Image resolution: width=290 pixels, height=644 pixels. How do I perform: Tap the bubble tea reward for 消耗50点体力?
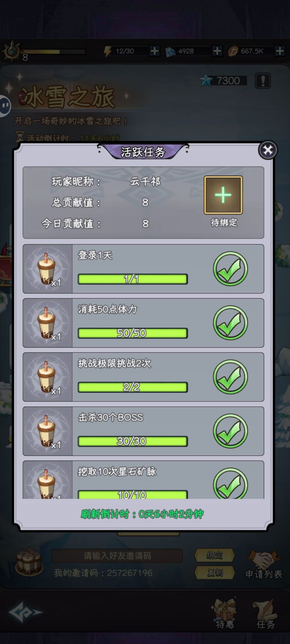click(x=48, y=323)
